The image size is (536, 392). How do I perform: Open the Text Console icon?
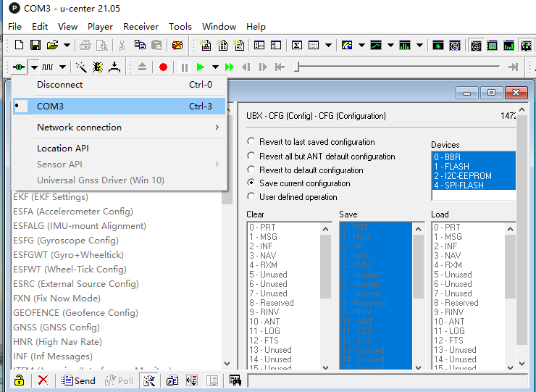tap(238, 45)
